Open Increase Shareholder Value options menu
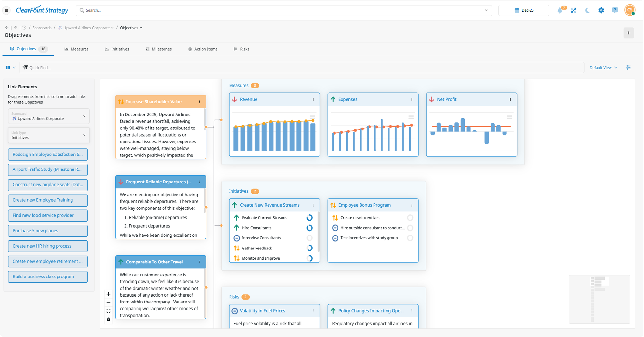This screenshot has width=644, height=337. [200, 102]
